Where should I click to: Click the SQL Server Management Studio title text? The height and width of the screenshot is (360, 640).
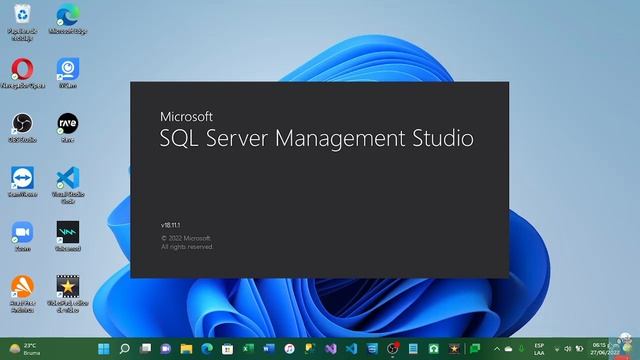coord(317,138)
